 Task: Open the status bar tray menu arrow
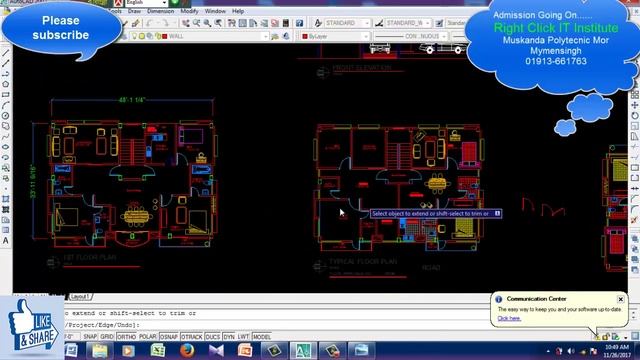[625, 337]
